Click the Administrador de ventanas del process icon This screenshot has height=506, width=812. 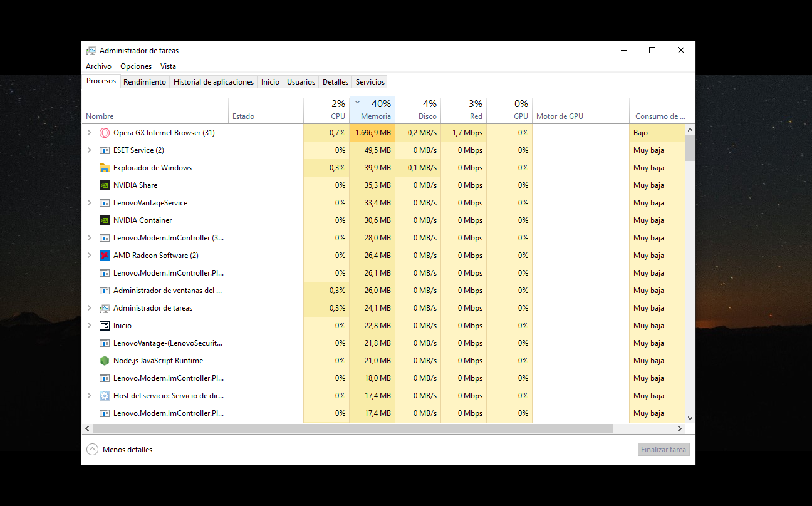(x=105, y=291)
